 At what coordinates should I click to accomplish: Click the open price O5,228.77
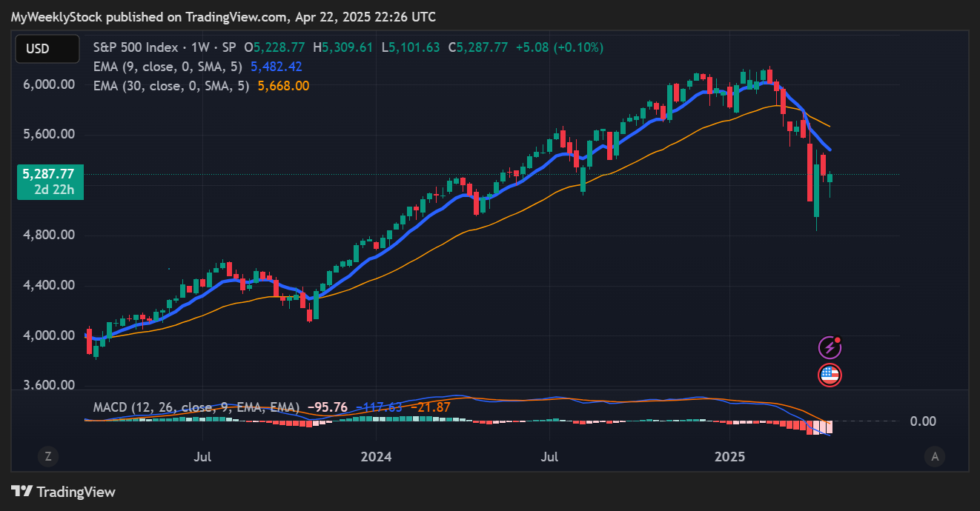click(275, 47)
